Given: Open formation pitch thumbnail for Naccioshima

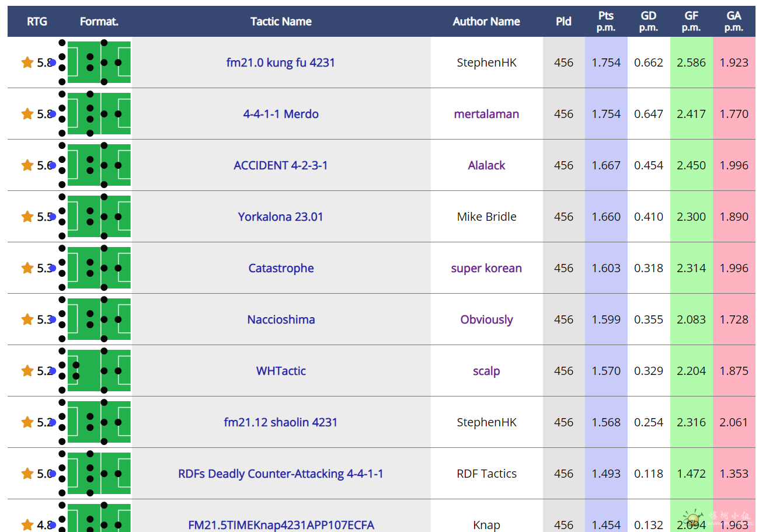Looking at the screenshot, I should click(99, 319).
